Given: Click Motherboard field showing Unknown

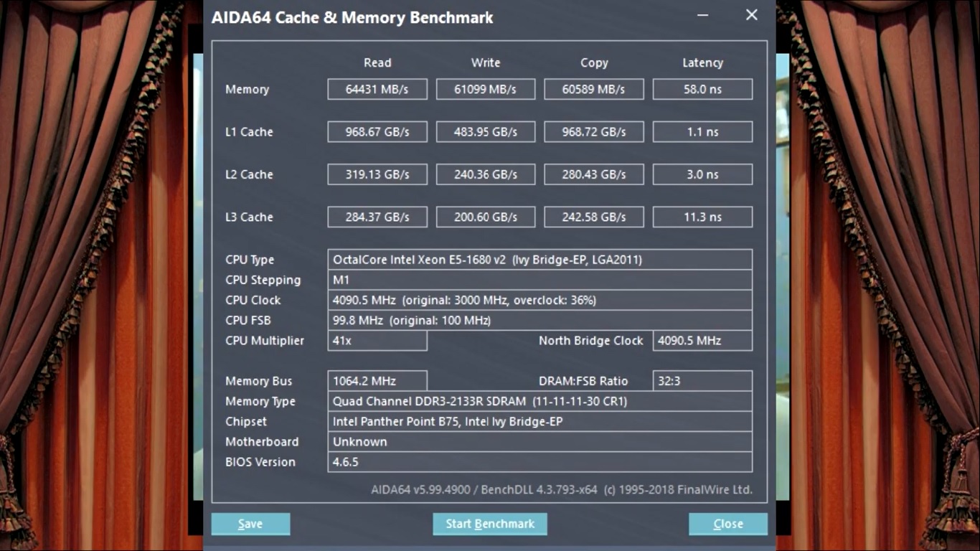Looking at the screenshot, I should (x=540, y=441).
